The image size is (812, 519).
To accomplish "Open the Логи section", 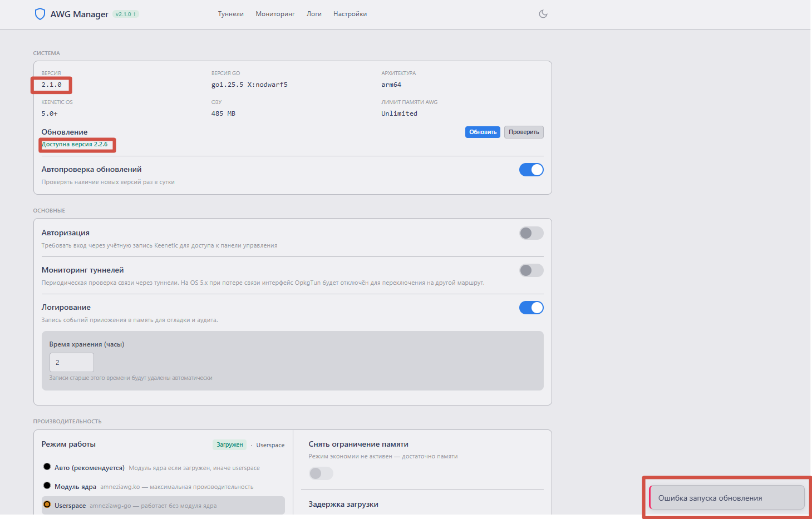I will (314, 14).
